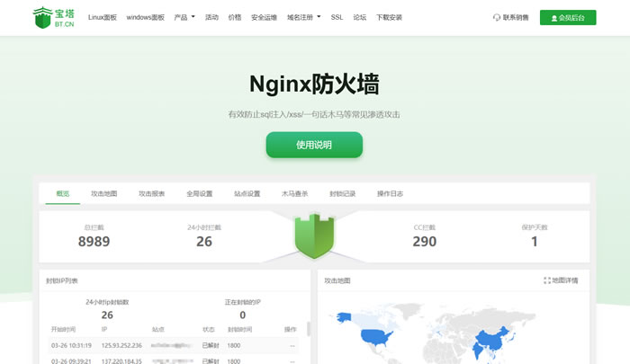630x364 pixels.
Task: Expand the 产品 dropdown menu
Action: coord(184,17)
